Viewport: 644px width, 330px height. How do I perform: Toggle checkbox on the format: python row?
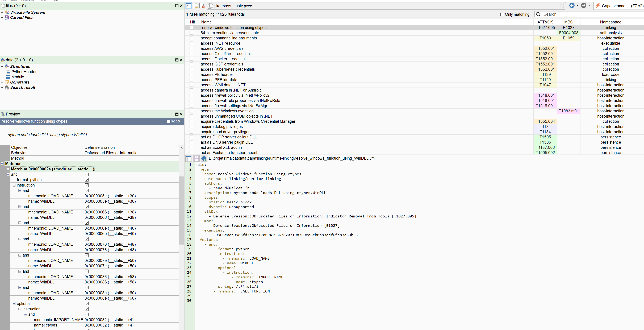point(87,180)
